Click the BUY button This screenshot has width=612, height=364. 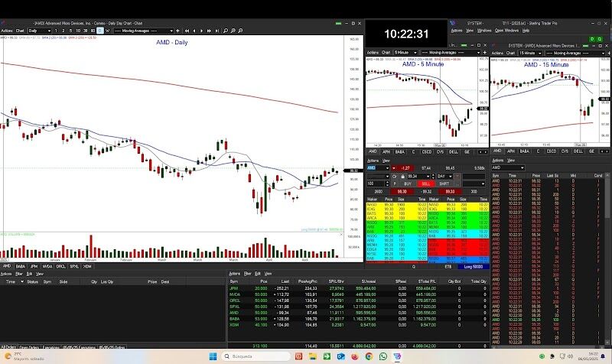(x=408, y=184)
